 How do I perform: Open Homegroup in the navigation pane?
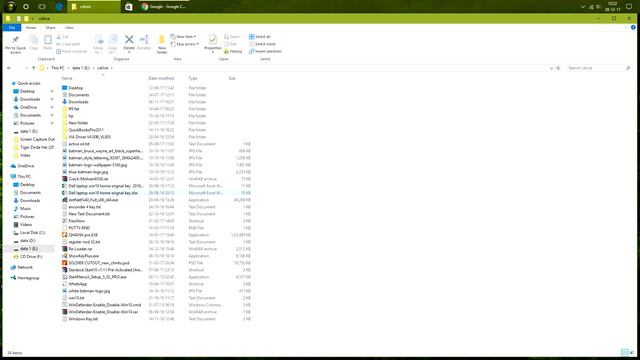pyautogui.click(x=28, y=278)
